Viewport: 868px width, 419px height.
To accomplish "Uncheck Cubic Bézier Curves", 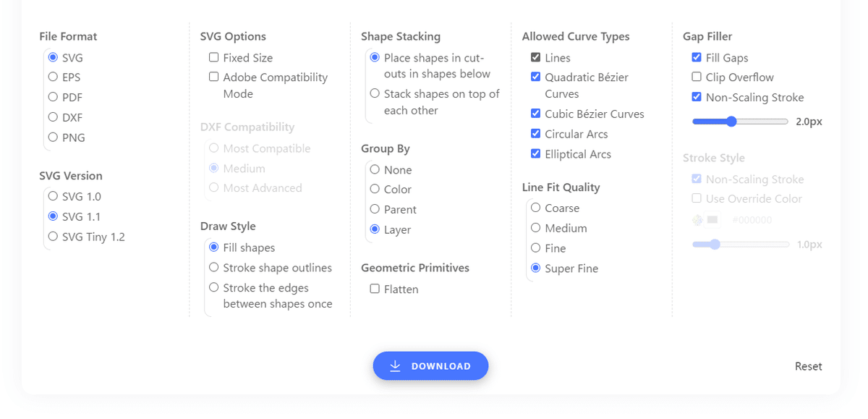I will (536, 114).
